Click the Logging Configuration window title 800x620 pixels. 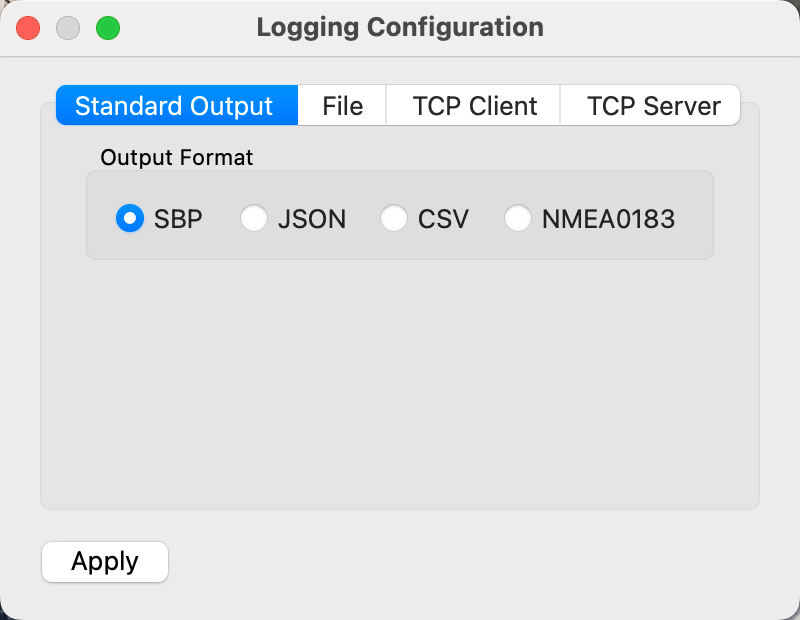click(x=400, y=28)
